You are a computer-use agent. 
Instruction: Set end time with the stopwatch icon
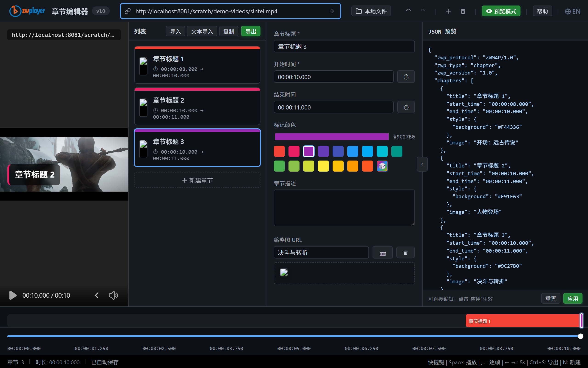pyautogui.click(x=406, y=107)
